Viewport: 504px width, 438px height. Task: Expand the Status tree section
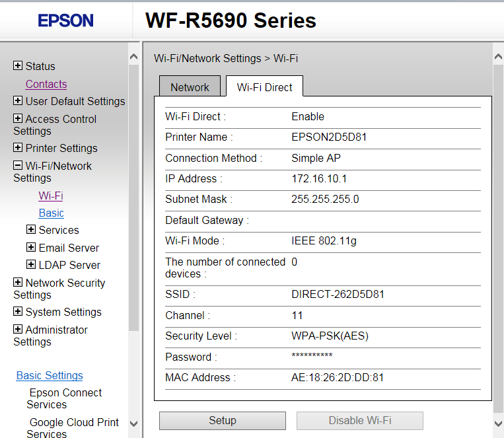18,66
